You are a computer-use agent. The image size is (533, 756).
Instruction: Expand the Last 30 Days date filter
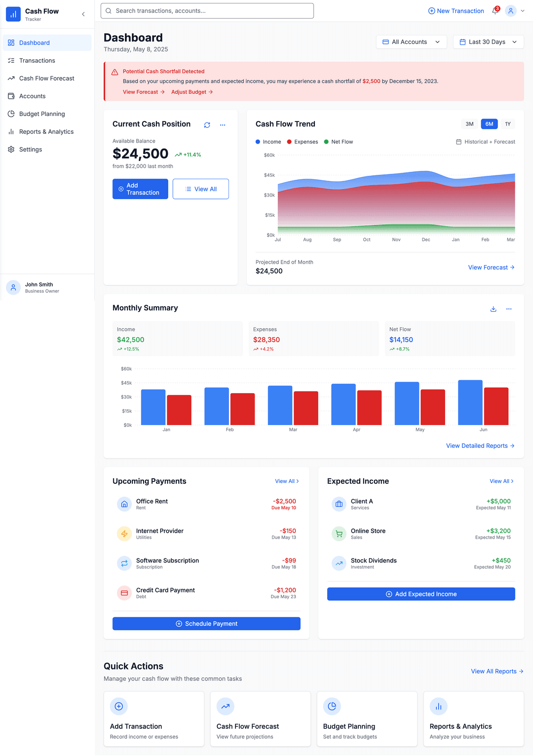(488, 42)
